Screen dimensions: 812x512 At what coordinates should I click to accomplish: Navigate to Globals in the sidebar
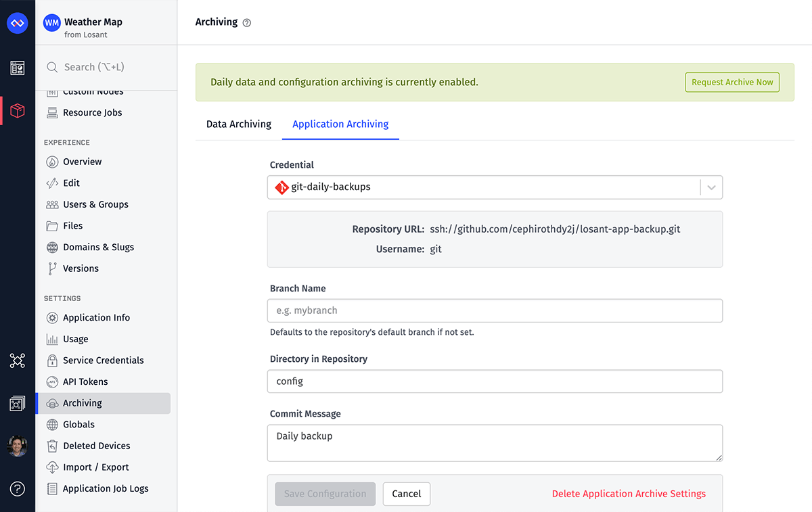[79, 424]
